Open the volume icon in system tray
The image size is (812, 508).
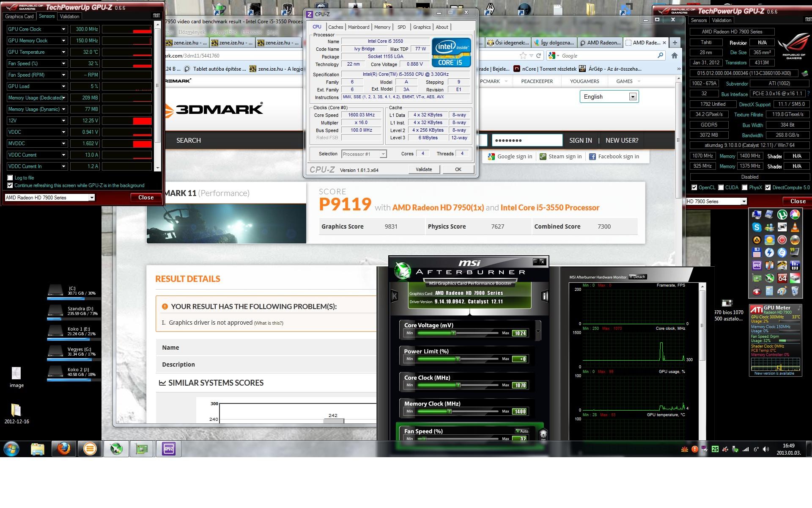(x=766, y=449)
